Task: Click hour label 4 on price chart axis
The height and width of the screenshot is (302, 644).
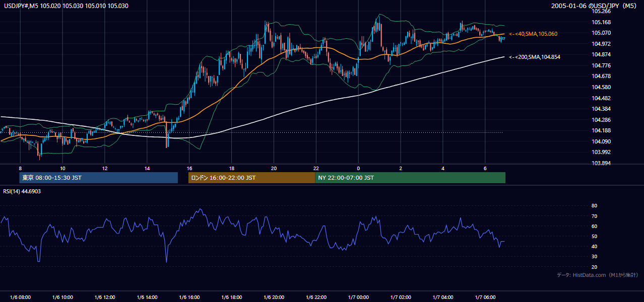Action: 443,168
